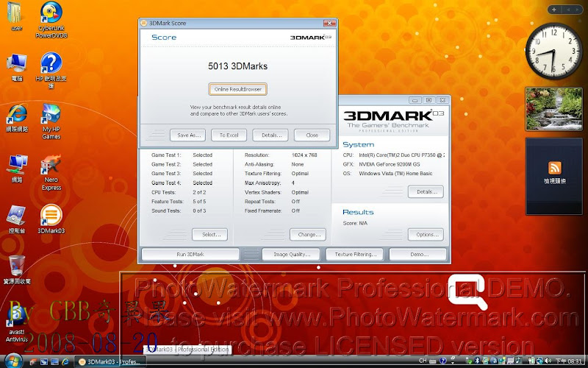Image resolution: width=588 pixels, height=368 pixels.
Task: Click 'Anti-Aliasing:' setting label
Action: point(259,164)
